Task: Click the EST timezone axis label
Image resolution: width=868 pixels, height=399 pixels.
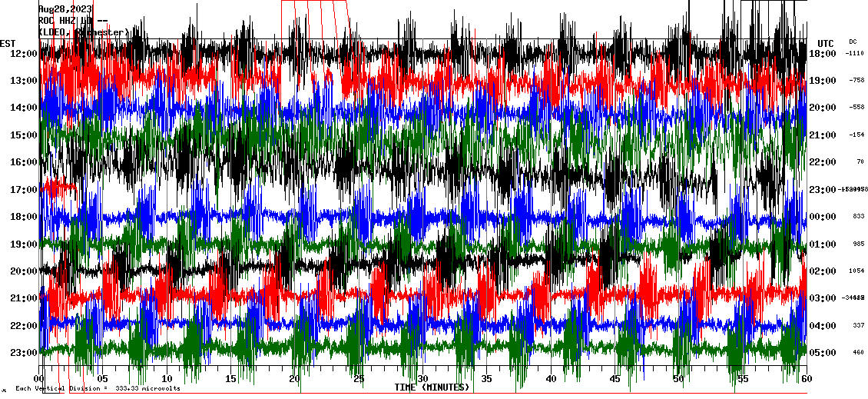Action: pos(8,43)
